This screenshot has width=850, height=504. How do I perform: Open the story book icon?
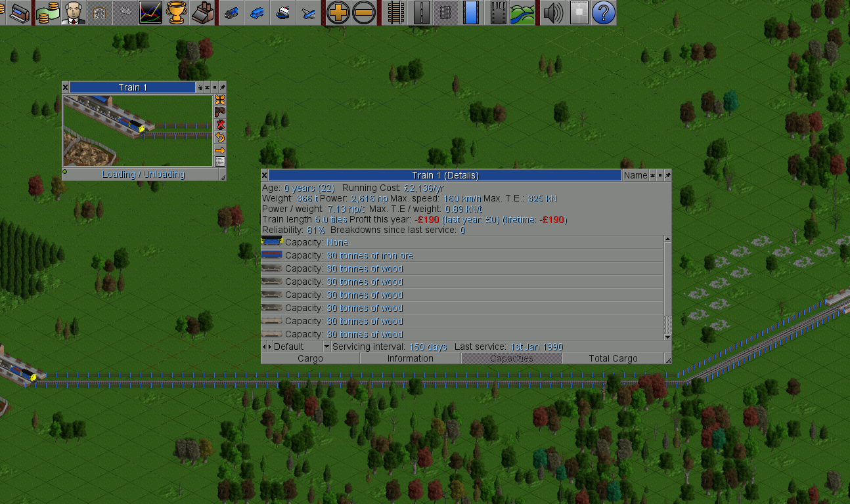[99, 12]
